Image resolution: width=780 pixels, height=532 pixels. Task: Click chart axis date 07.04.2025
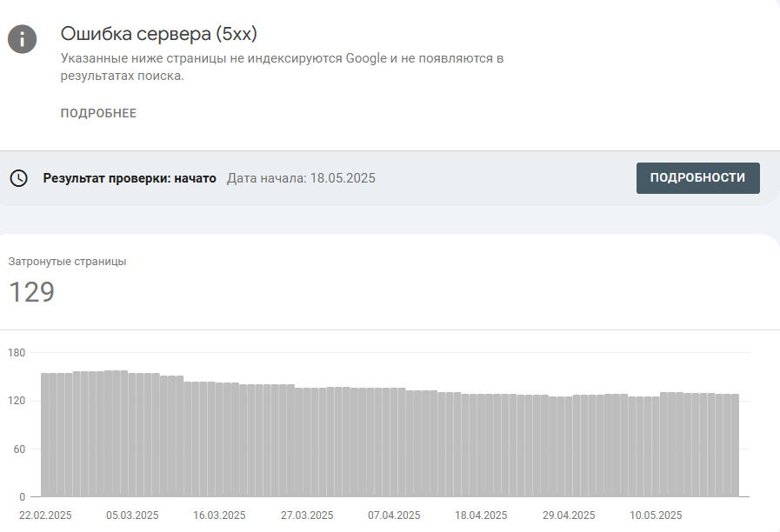pos(394,515)
